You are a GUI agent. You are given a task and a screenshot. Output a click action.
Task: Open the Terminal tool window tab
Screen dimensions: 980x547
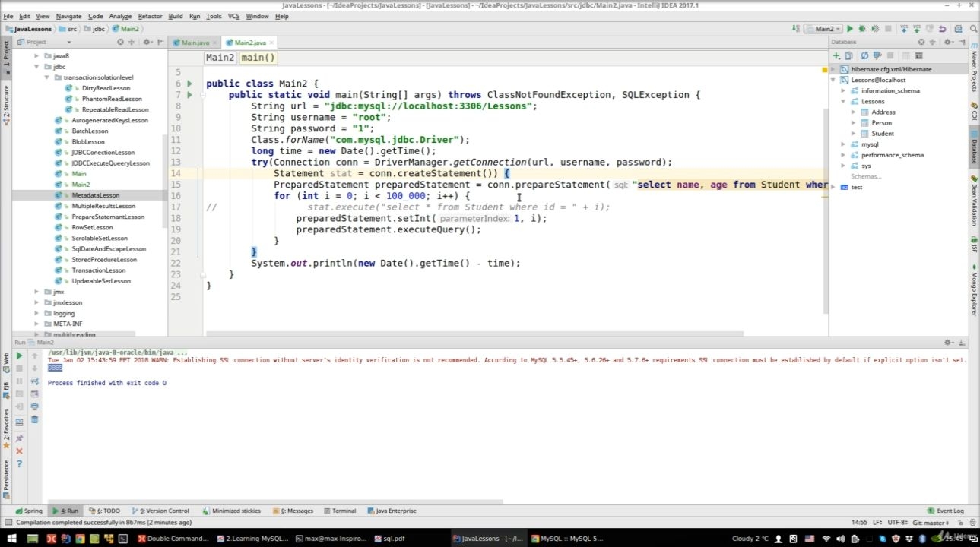click(x=340, y=511)
